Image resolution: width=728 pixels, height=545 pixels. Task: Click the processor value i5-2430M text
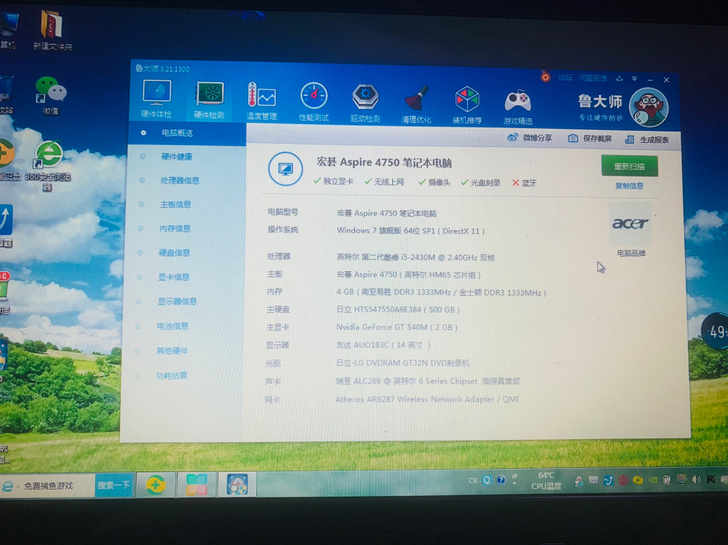pos(416,257)
